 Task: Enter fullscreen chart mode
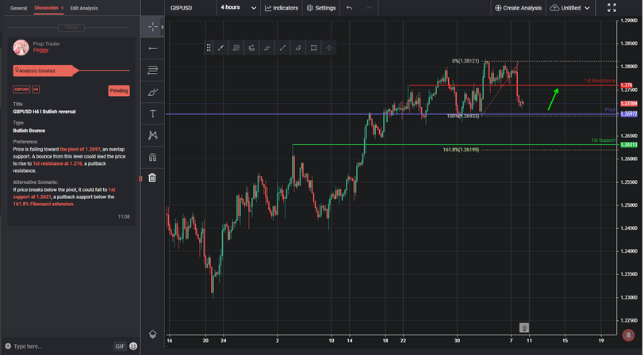(611, 8)
